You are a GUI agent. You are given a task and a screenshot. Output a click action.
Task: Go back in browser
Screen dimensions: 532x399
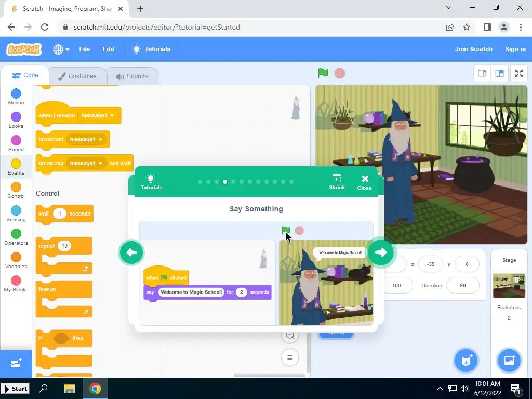[11, 27]
